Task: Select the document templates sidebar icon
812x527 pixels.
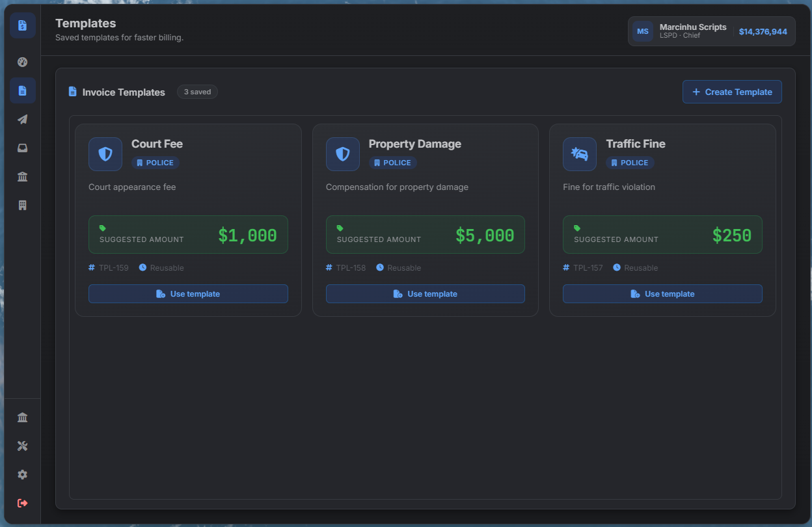Action: (x=23, y=90)
